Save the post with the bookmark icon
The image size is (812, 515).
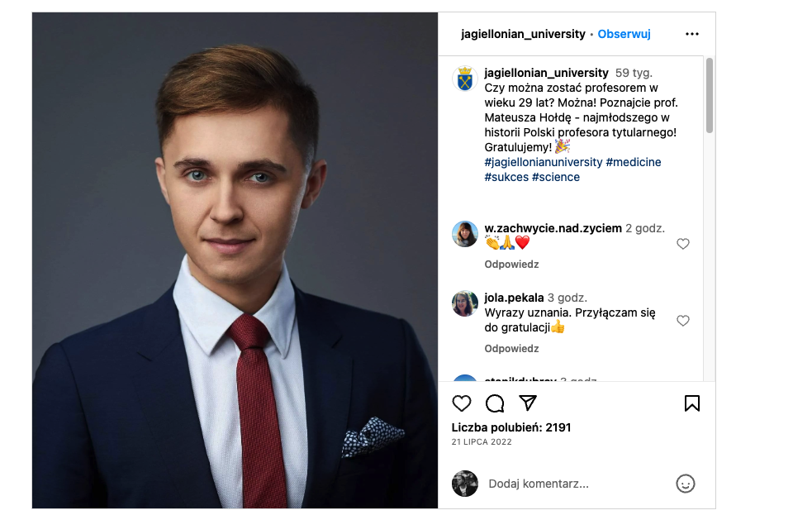pyautogui.click(x=692, y=403)
